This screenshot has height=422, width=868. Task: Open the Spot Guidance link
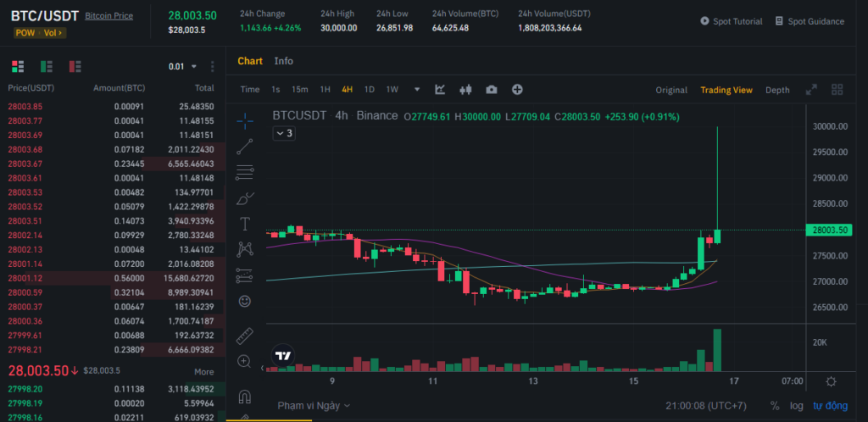[x=810, y=21]
